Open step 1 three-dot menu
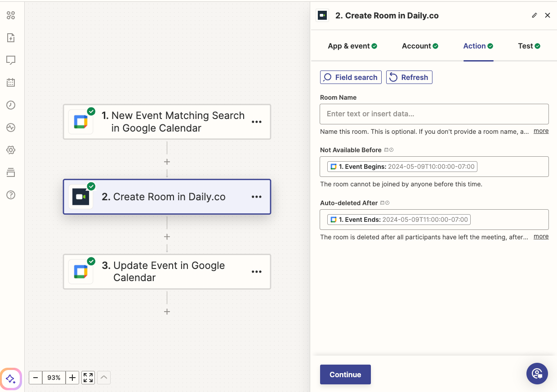Viewport: 557px width, 392px height. pyautogui.click(x=257, y=122)
